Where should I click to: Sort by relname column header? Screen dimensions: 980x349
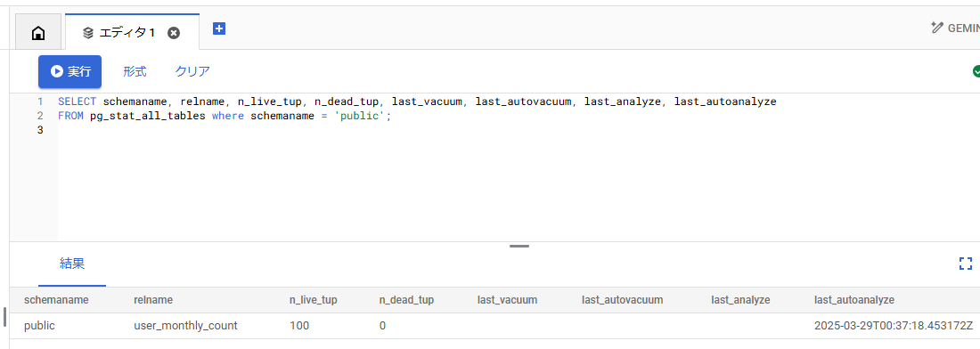click(x=153, y=300)
